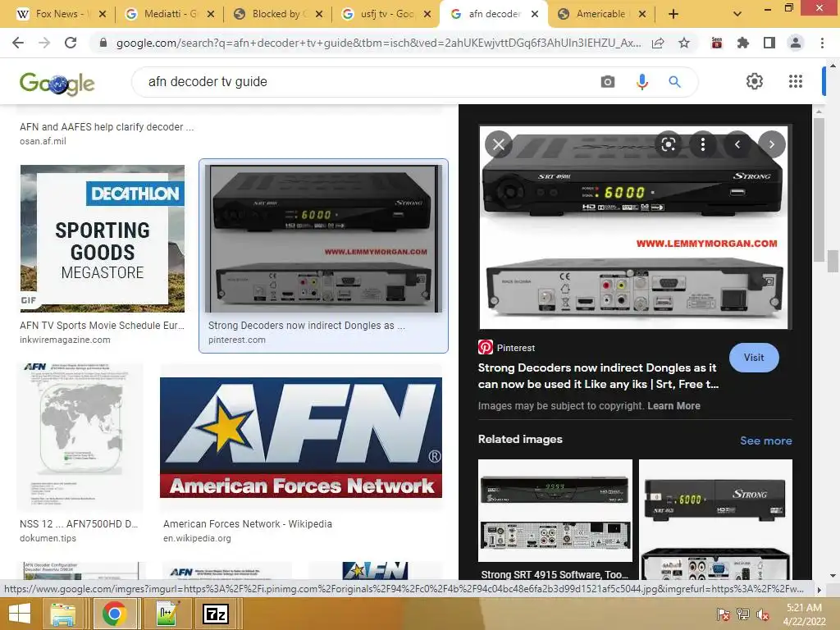Open preview panel more options
Viewport: 840px width, 630px height.
703,144
